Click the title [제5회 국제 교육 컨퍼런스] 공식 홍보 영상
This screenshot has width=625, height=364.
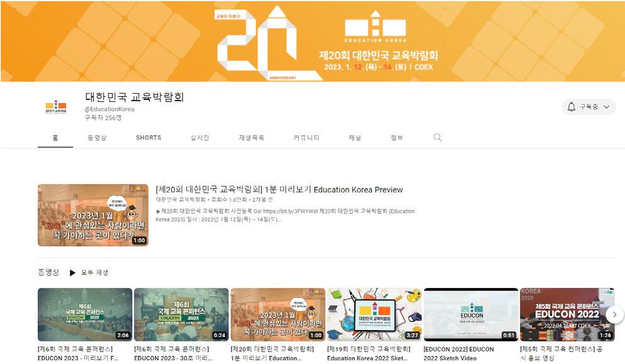[x=561, y=353]
